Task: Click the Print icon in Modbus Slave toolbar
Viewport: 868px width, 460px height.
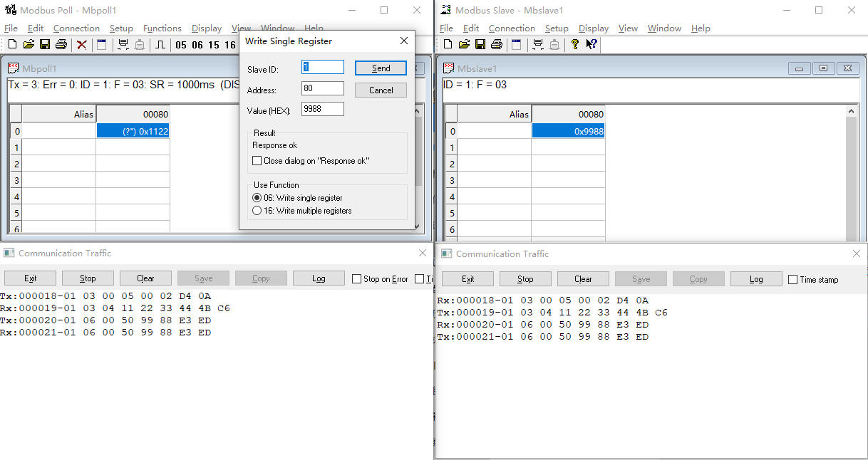Action: (x=497, y=45)
